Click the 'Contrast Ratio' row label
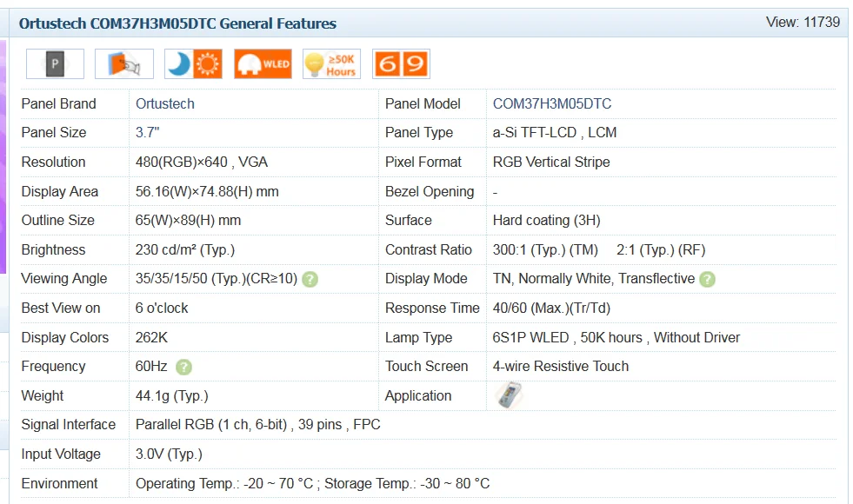This screenshot has height=504, width=853. point(428,249)
